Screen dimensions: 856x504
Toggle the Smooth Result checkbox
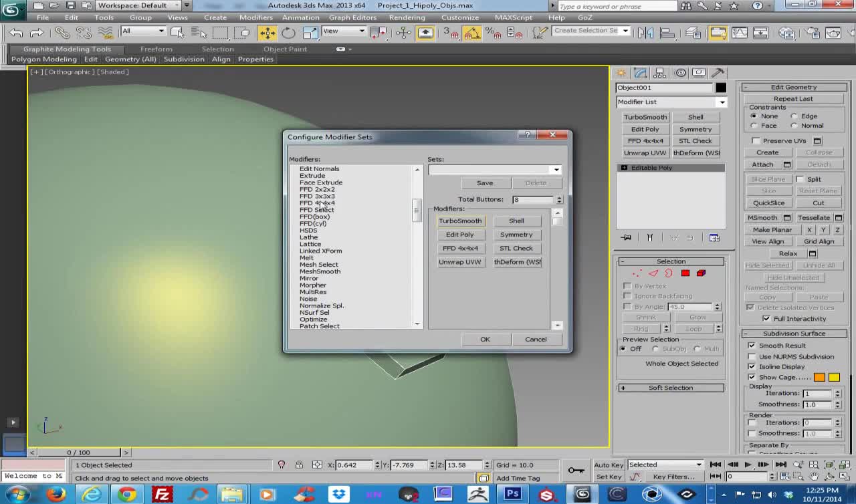coord(752,346)
